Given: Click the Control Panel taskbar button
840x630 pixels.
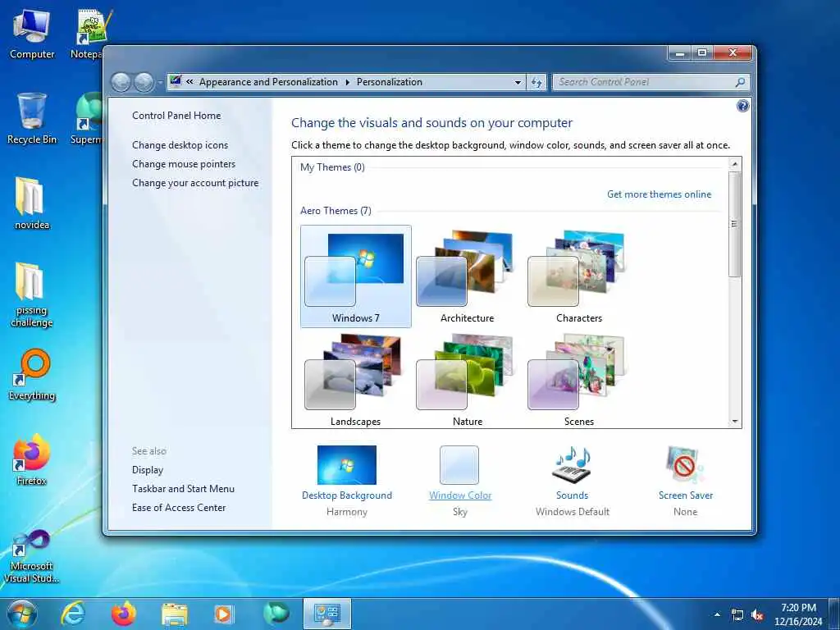Looking at the screenshot, I should coord(326,614).
